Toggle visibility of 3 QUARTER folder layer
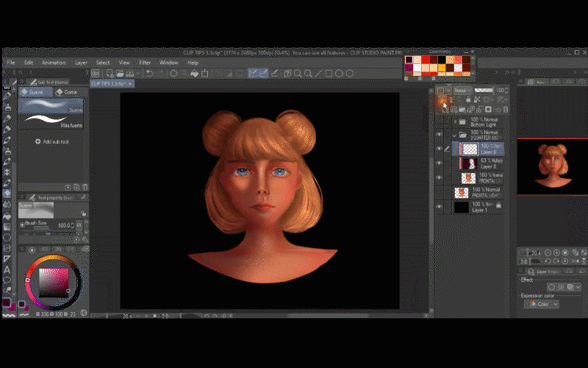 point(440,135)
